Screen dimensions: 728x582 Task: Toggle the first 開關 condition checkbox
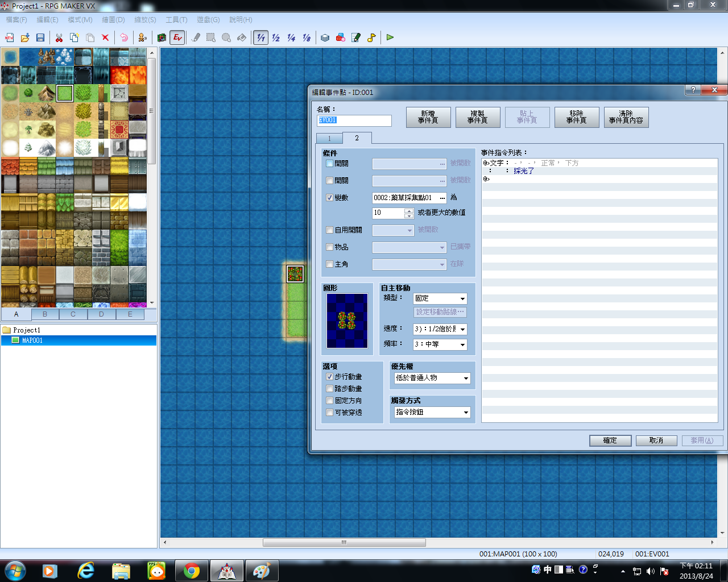329,164
